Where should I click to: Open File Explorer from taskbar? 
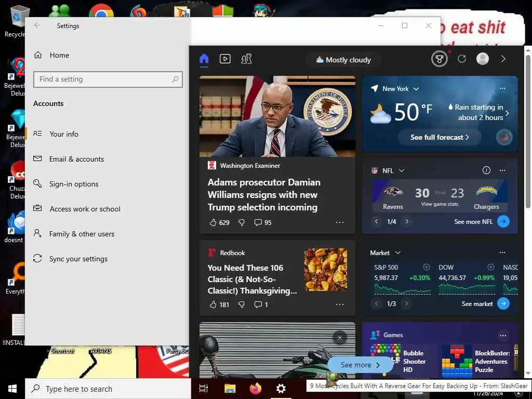tap(230, 389)
